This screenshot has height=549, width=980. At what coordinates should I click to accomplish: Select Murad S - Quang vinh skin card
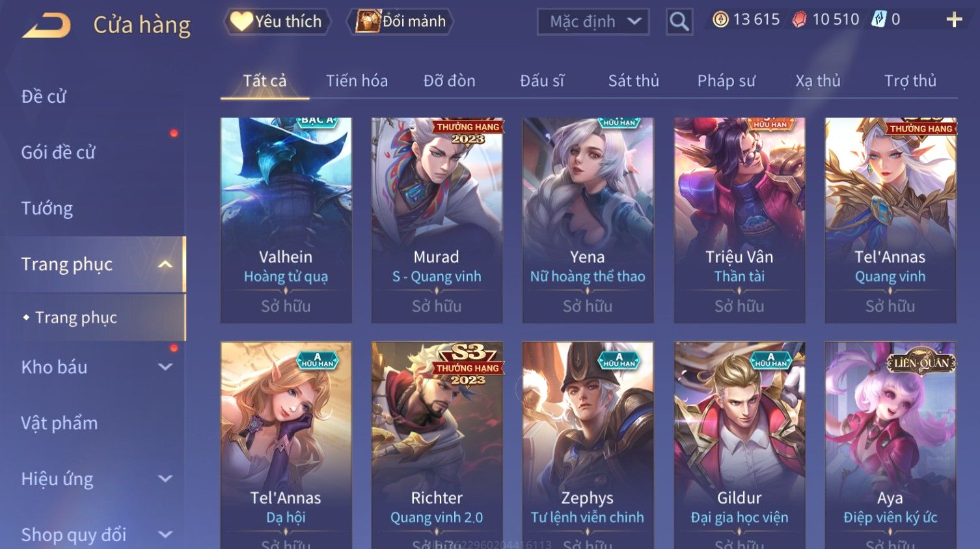437,220
